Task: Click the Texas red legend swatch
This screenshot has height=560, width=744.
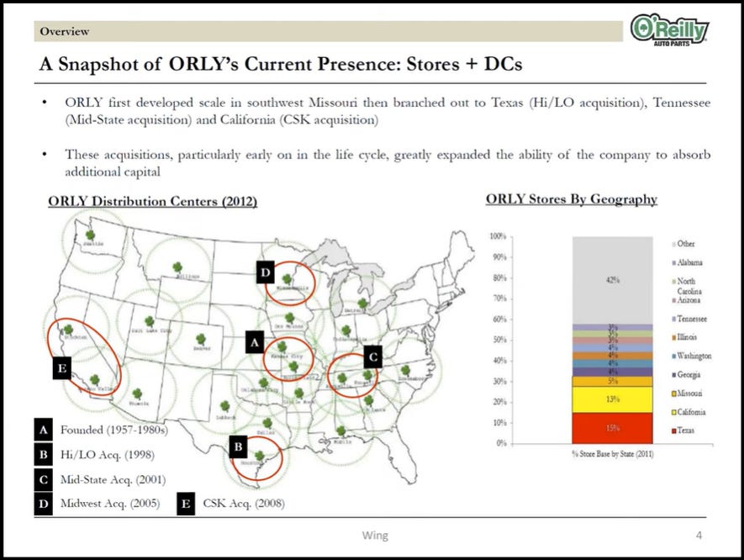Action: pos(673,431)
